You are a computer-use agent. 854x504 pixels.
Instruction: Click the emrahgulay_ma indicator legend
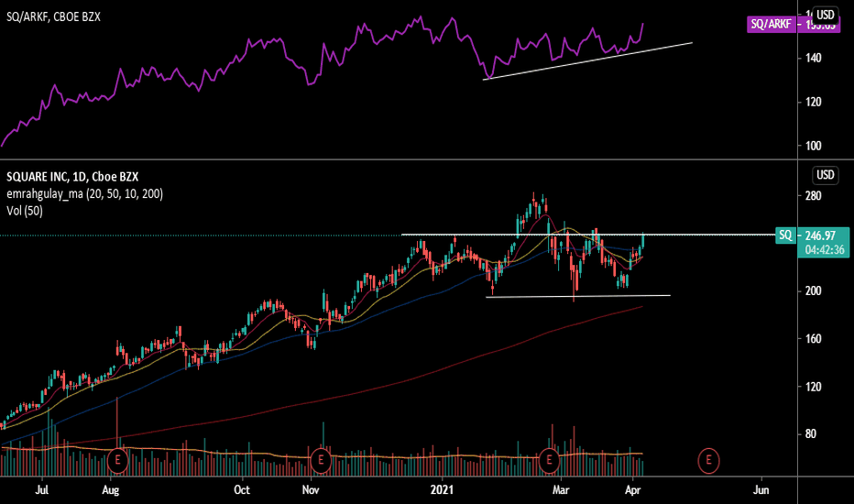coord(84,193)
